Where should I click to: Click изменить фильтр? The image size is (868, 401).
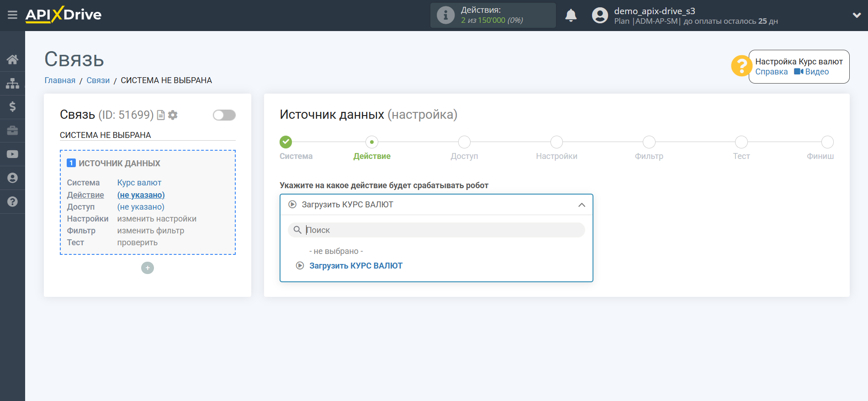click(151, 231)
